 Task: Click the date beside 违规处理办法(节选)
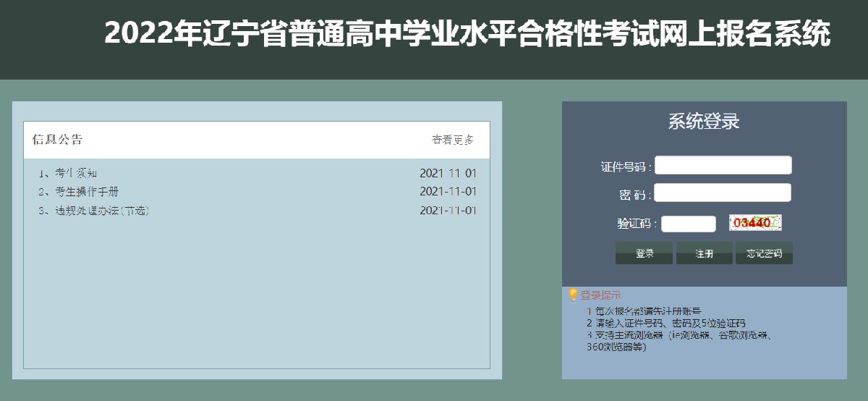448,211
